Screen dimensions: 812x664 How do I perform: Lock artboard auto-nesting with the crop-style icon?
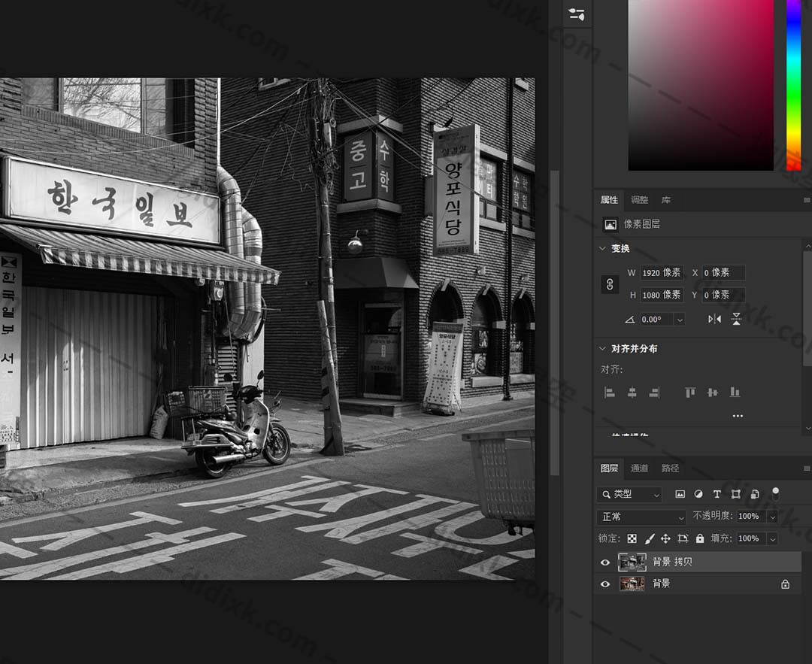click(x=683, y=538)
